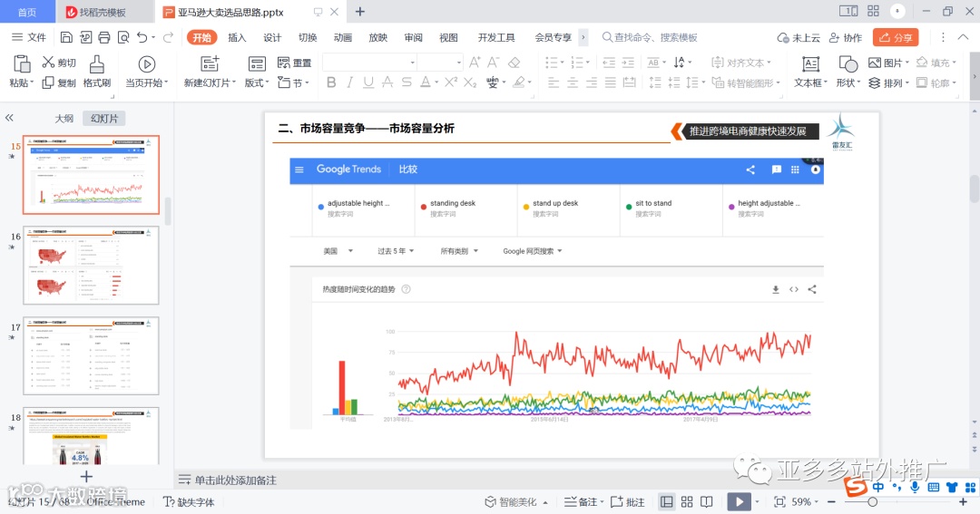This screenshot has height=514, width=980.
Task: Toggle the 备注 notes pane
Action: click(582, 502)
